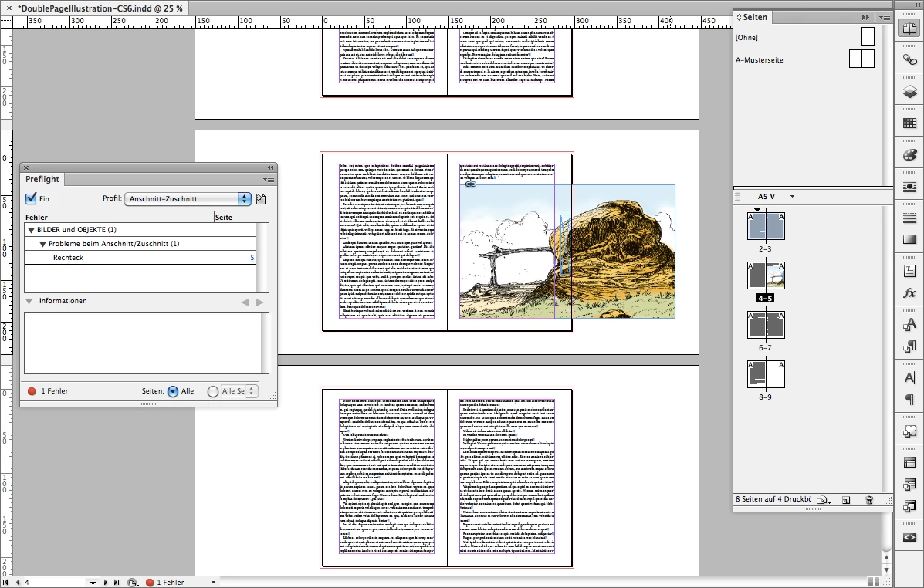Open the A5 V page size dropdown
The width and height of the screenshot is (924, 588).
click(792, 197)
